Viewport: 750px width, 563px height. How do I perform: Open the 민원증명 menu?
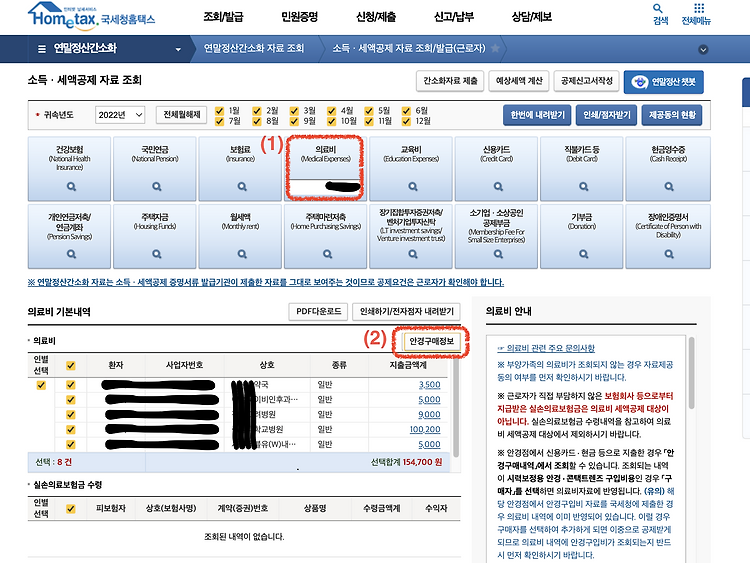tap(299, 17)
